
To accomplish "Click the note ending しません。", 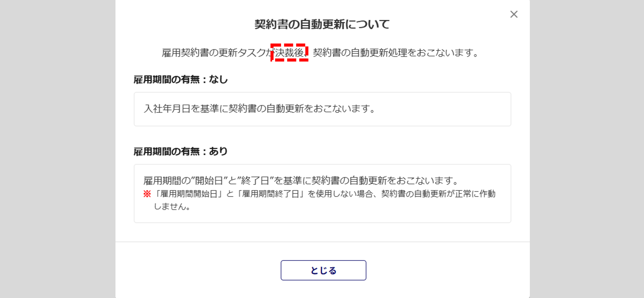I will pos(172,207).
